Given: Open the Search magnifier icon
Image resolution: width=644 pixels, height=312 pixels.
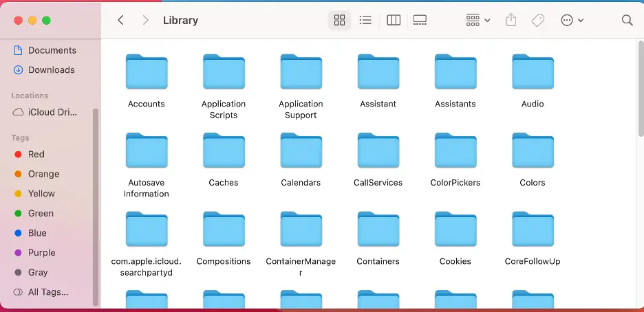Looking at the screenshot, I should (x=627, y=20).
